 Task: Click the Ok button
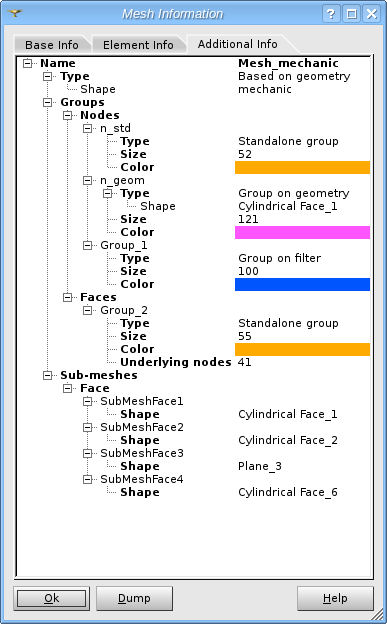coord(52,598)
